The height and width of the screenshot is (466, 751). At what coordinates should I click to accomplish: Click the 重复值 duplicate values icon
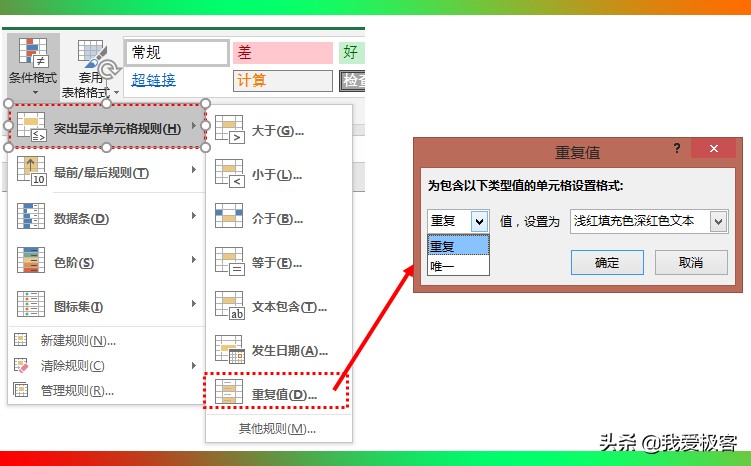tap(229, 392)
